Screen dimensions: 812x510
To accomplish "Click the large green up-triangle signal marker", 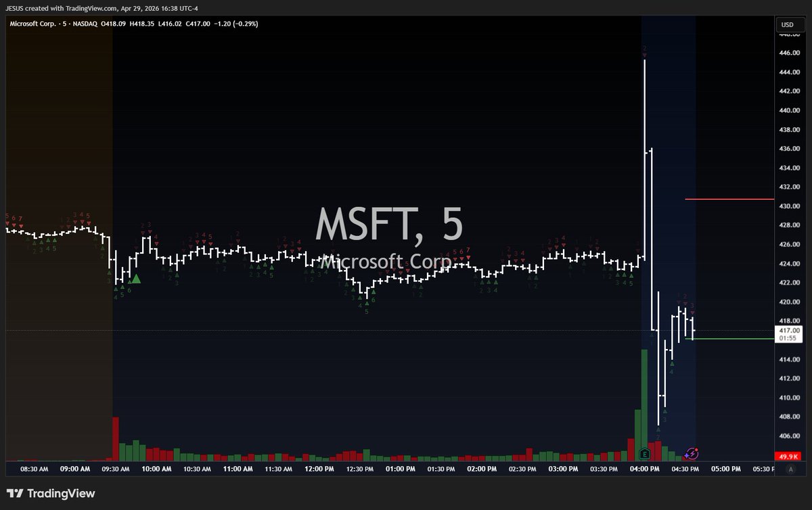I will click(x=136, y=279).
